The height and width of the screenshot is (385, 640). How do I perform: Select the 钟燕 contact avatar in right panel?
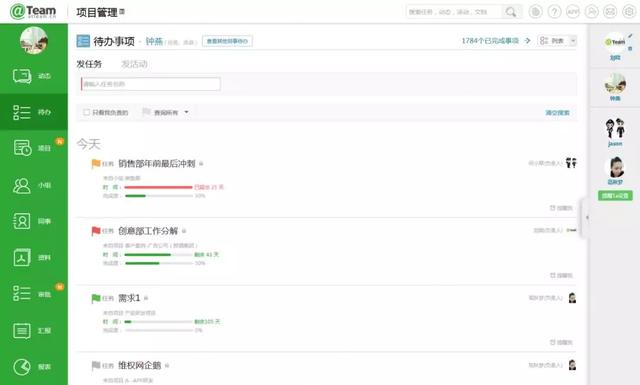pyautogui.click(x=615, y=83)
